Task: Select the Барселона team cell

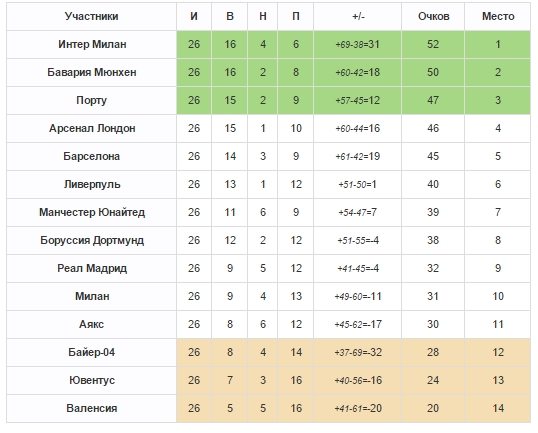Action: point(92,156)
